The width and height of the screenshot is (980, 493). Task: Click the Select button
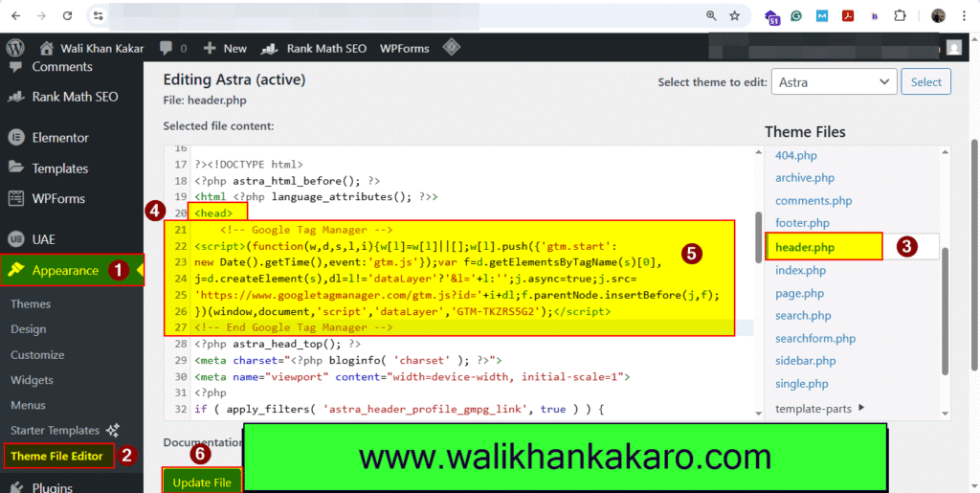[x=925, y=82]
